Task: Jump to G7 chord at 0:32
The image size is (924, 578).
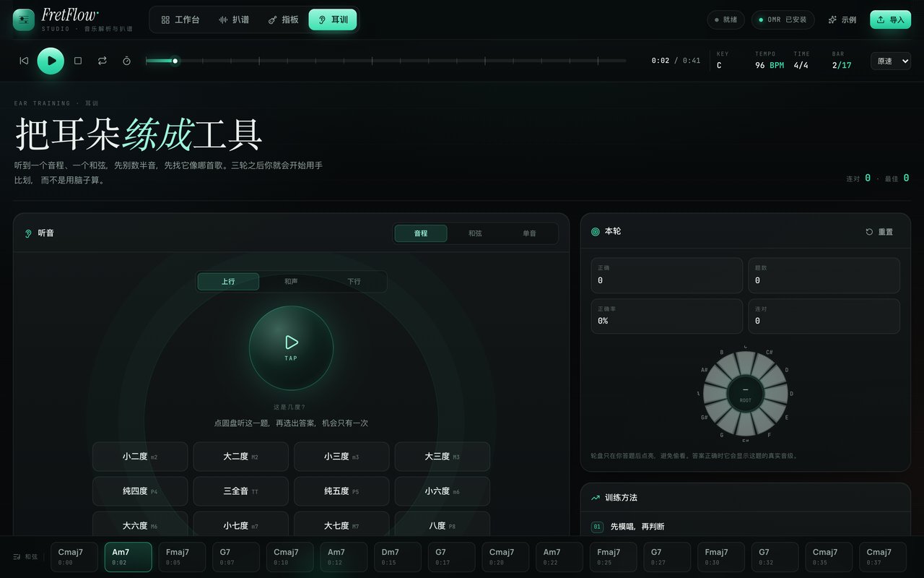Action: pyautogui.click(x=775, y=557)
